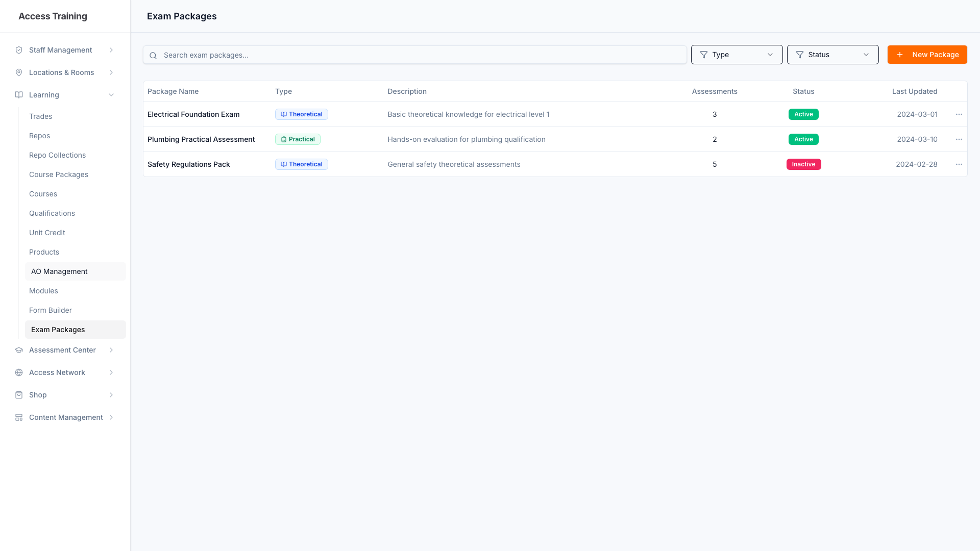Screen dimensions: 980x551
Task: Click the Type column header
Action: coord(283,91)
